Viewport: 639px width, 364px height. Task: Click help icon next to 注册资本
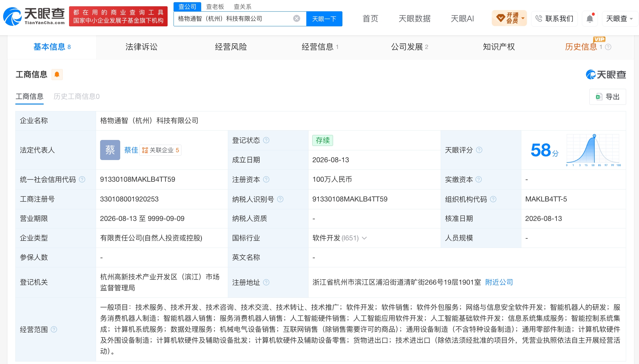[266, 179]
